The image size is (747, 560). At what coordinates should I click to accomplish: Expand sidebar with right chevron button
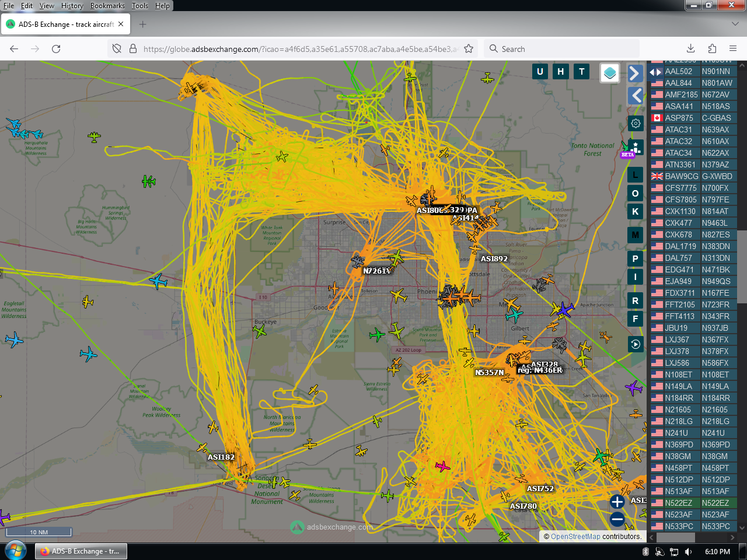636,73
